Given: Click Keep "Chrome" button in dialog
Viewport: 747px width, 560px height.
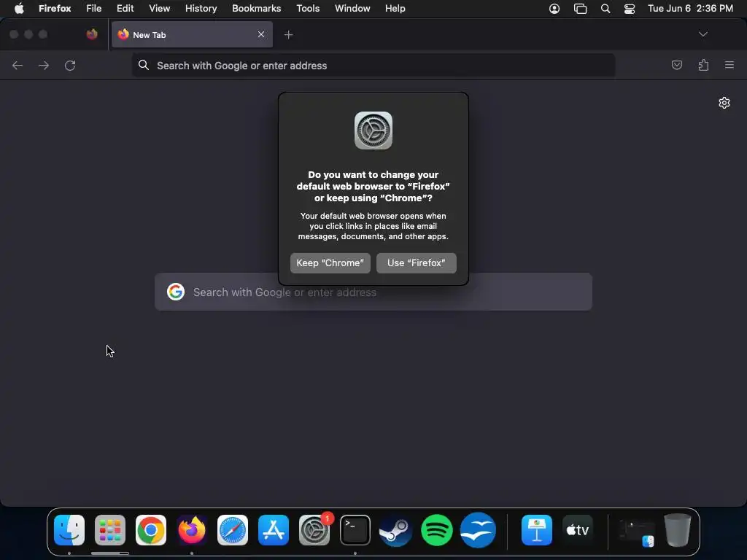Looking at the screenshot, I should (x=330, y=262).
